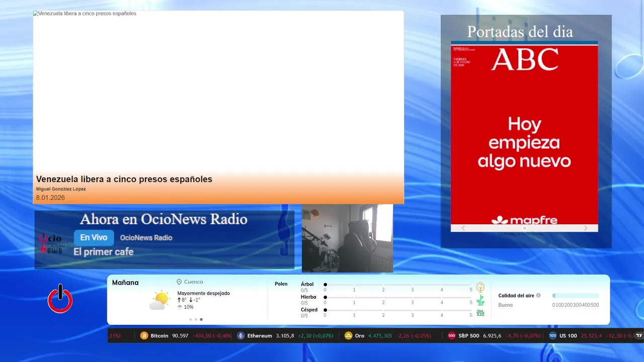
Task: Click the red power button icon
Action: (60, 299)
